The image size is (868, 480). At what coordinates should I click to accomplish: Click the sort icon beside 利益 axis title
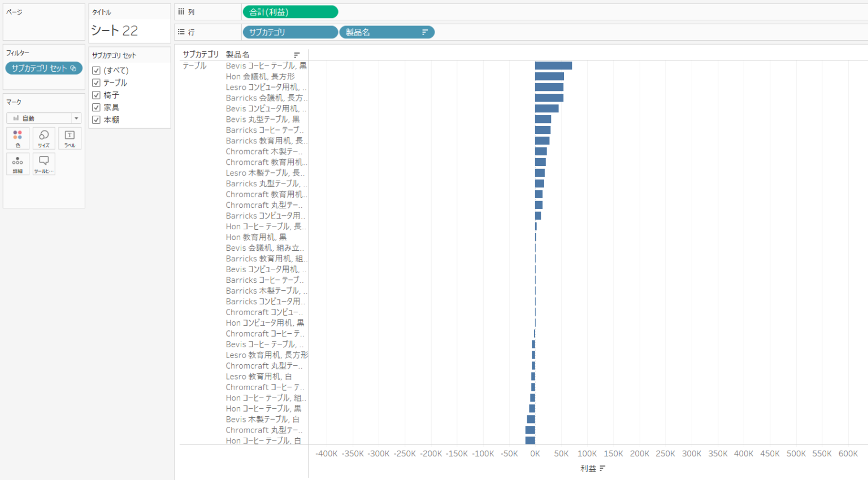(602, 468)
